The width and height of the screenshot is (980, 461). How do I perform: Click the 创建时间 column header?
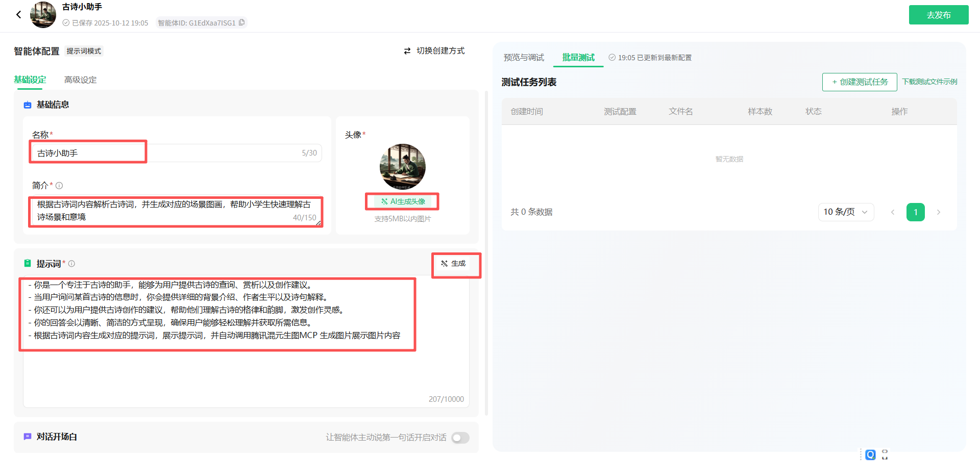coord(527,112)
